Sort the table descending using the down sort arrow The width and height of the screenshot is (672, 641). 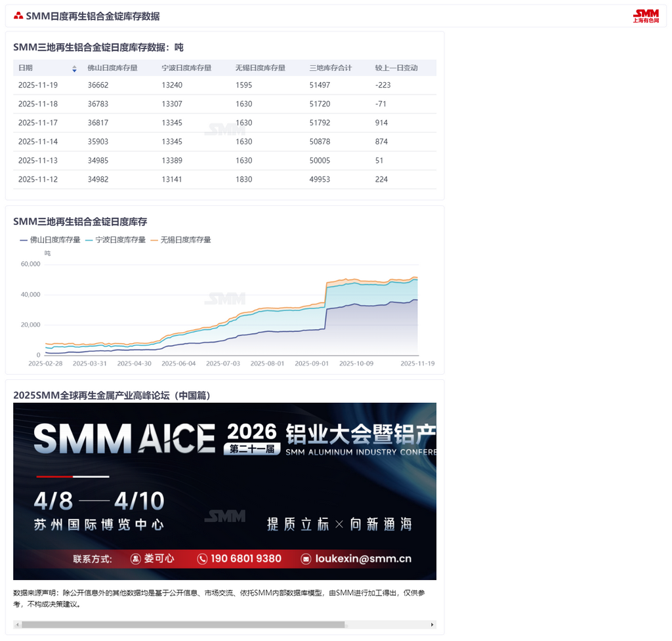point(73,70)
